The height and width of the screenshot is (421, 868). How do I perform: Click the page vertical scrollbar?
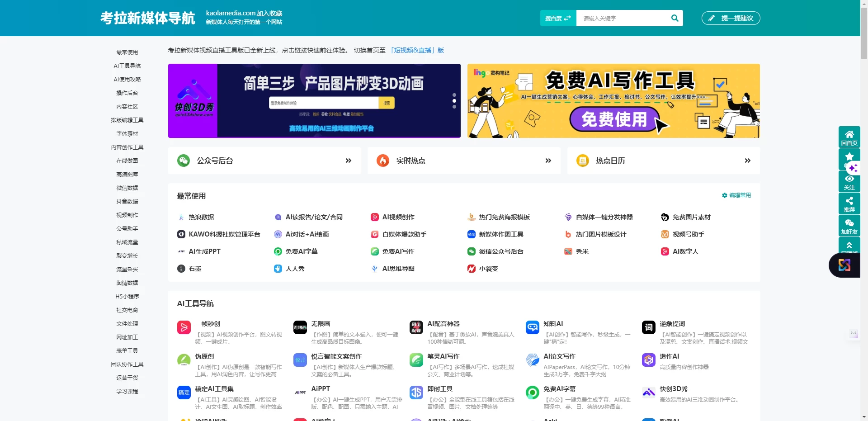pos(864,34)
